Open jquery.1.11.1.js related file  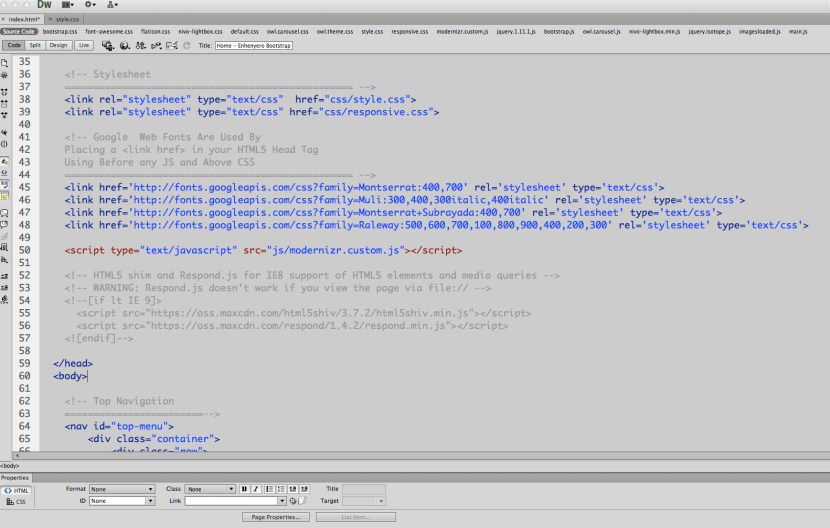pyautogui.click(x=516, y=32)
